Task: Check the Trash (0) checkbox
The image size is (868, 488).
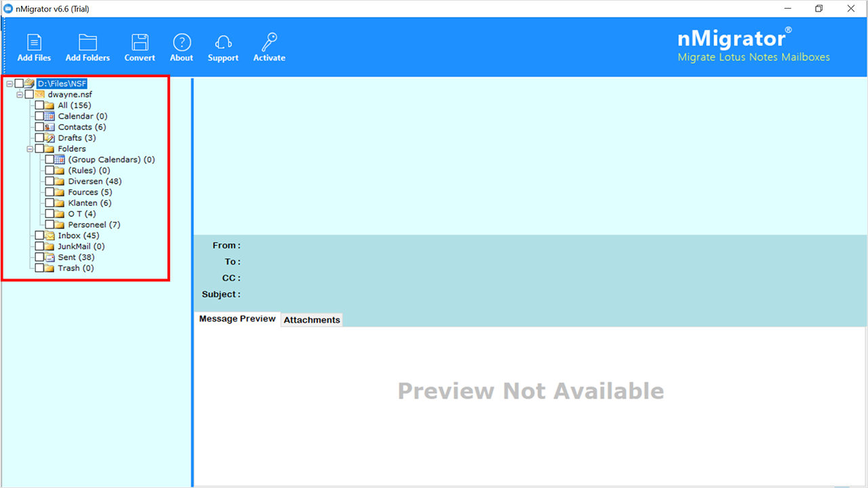Action: (39, 268)
